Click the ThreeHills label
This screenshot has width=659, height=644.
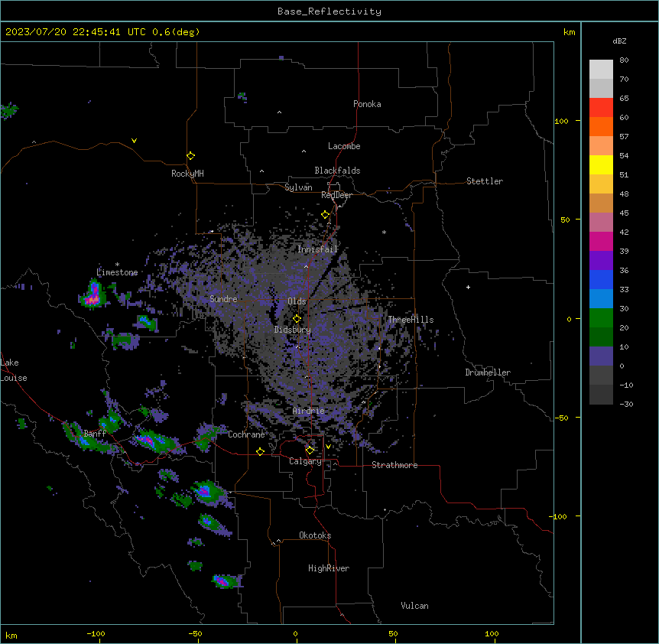coord(411,320)
